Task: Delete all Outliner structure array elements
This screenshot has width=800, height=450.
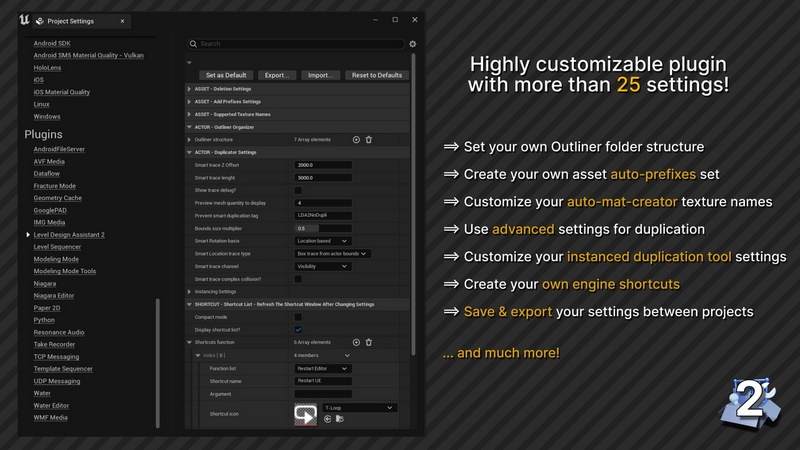Action: click(368, 139)
